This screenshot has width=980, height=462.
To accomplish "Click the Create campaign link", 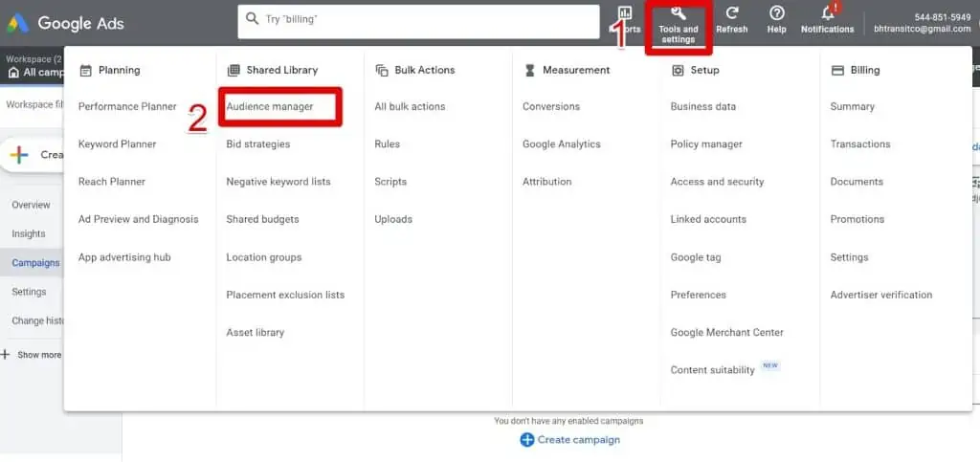I will (579, 440).
